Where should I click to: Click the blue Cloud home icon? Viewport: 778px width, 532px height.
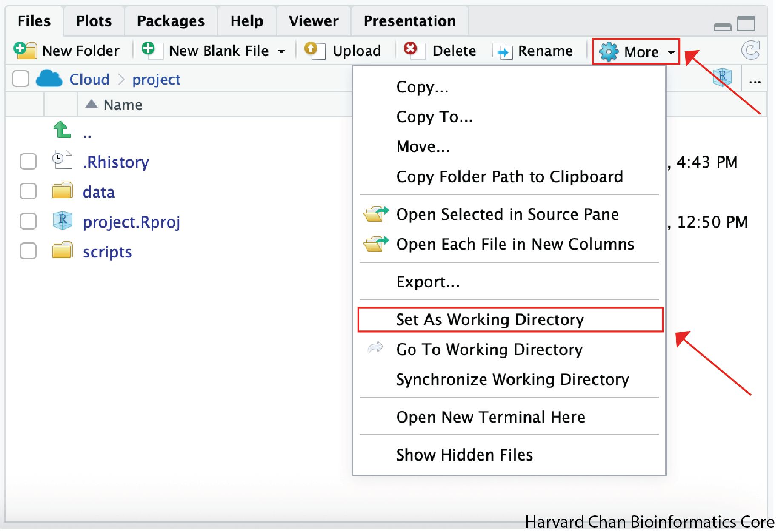point(49,79)
